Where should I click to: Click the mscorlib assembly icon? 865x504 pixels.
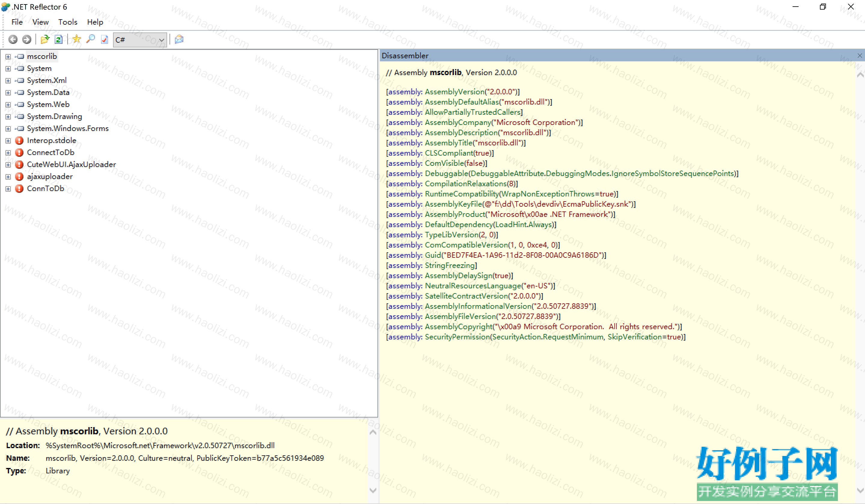coord(20,56)
